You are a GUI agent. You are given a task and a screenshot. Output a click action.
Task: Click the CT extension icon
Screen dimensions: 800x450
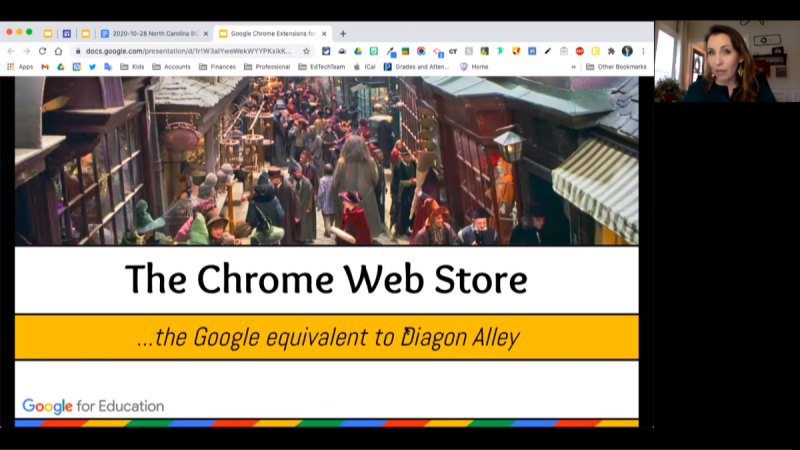pyautogui.click(x=453, y=51)
